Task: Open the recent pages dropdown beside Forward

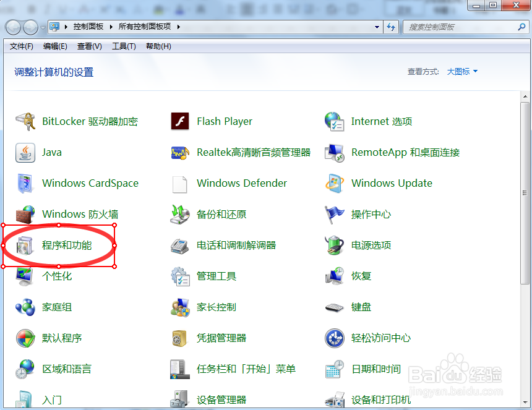Action: click(x=43, y=27)
